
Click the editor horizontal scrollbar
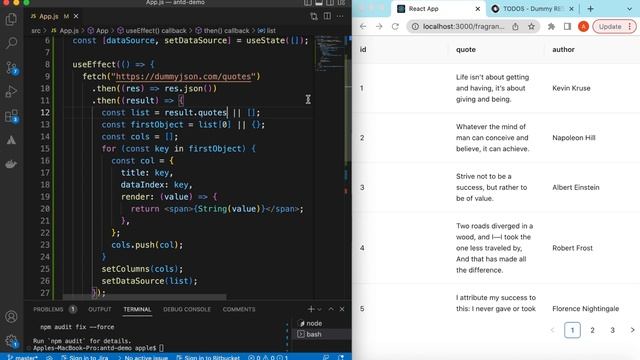click(x=145, y=297)
